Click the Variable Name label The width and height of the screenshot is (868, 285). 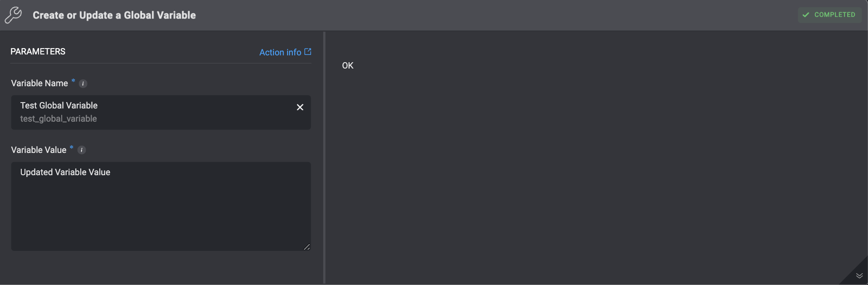tap(39, 83)
